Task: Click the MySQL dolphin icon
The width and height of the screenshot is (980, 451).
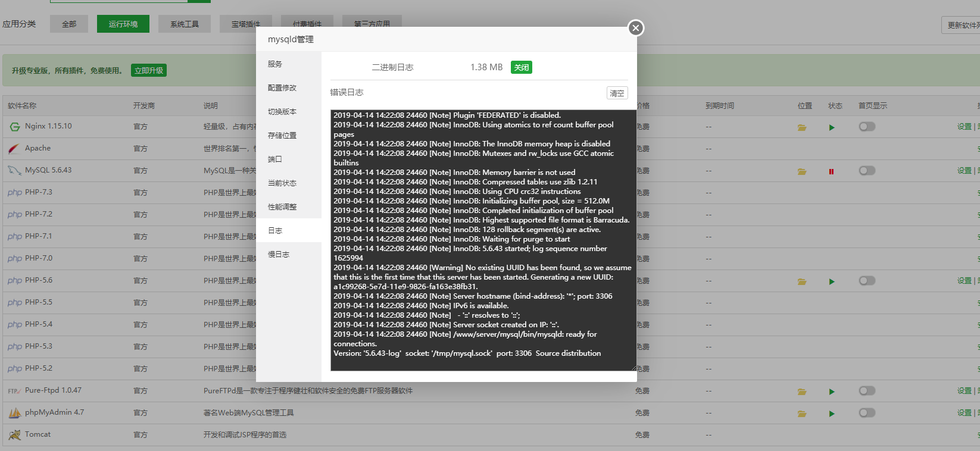Action: point(14,171)
